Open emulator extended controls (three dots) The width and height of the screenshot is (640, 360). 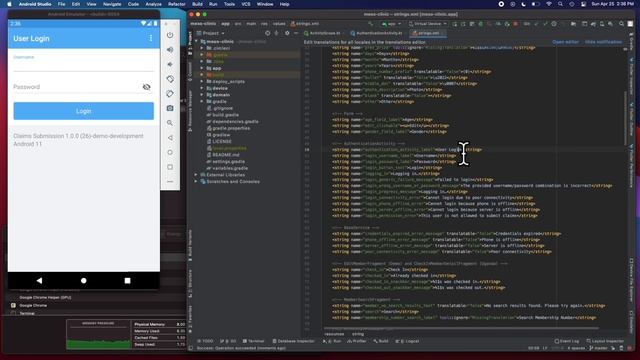click(x=170, y=182)
